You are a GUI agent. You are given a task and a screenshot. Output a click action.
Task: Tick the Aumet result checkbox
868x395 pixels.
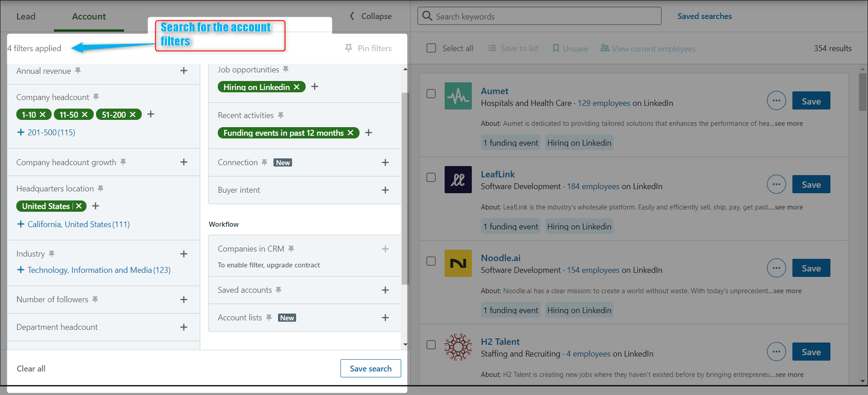(432, 94)
